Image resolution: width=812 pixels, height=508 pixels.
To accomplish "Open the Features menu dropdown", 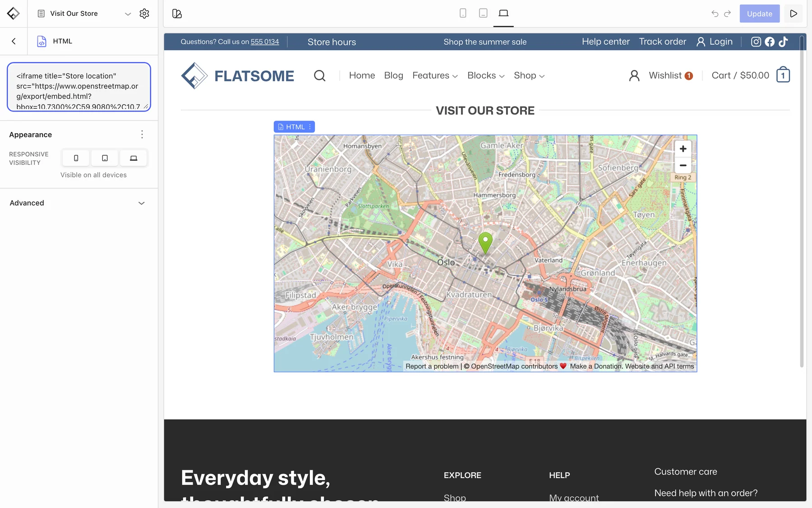I will click(435, 75).
